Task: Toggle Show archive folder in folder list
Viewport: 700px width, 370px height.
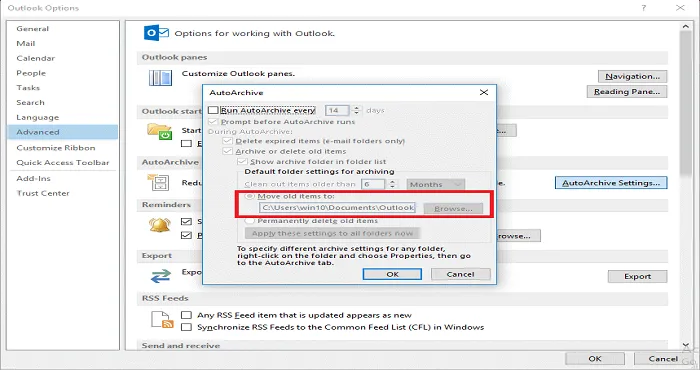Action: (242, 162)
